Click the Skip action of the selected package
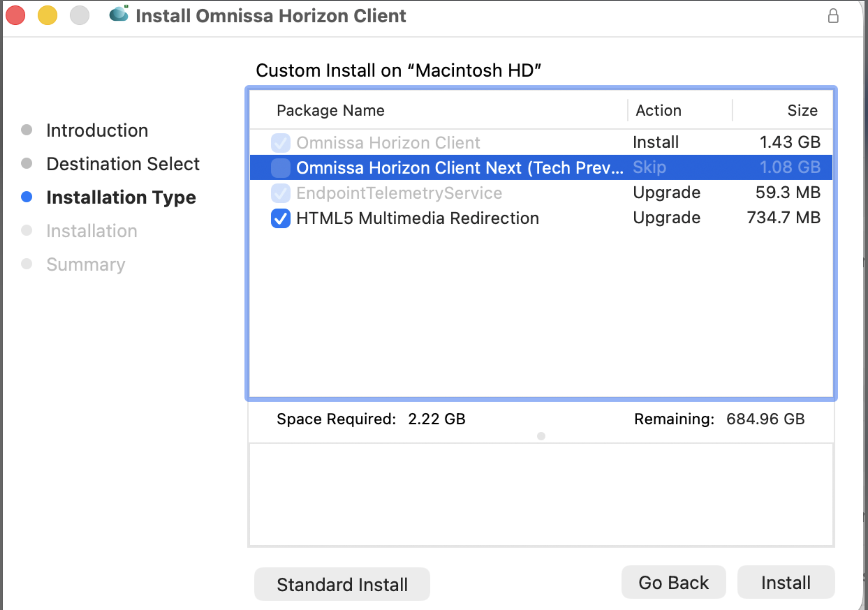The width and height of the screenshot is (868, 610). pyautogui.click(x=649, y=167)
